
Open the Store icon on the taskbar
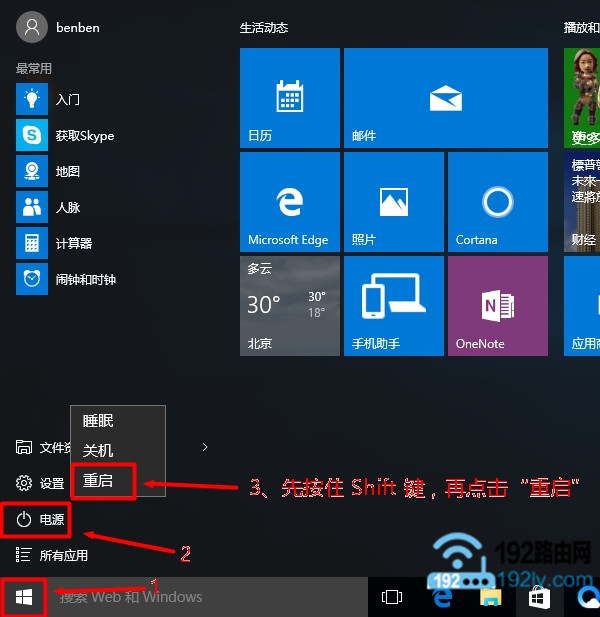point(539,597)
